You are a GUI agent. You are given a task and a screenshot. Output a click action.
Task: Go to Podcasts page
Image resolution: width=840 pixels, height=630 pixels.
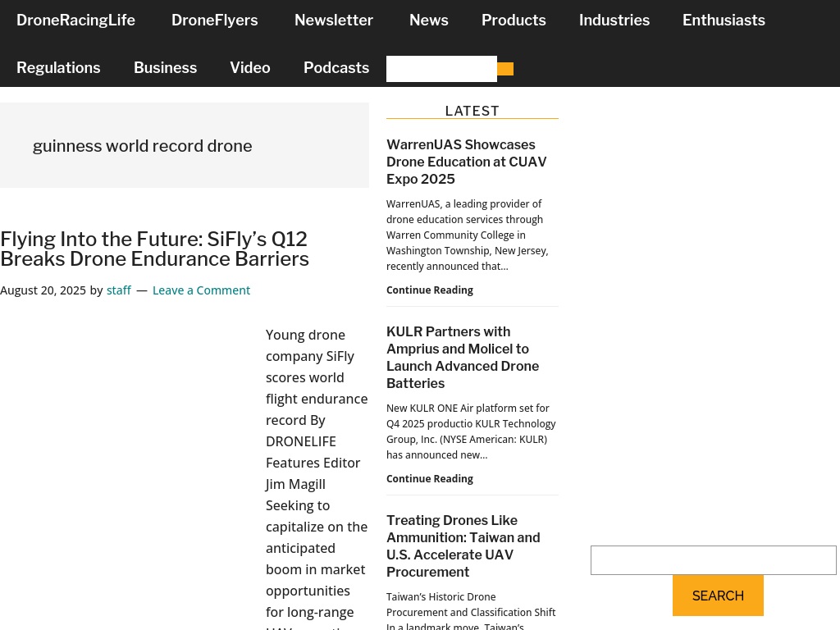tap(336, 68)
